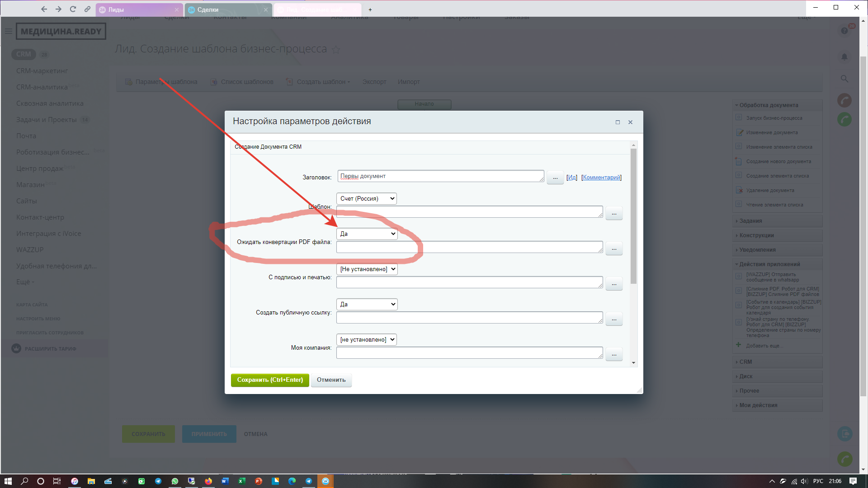Open the 'Создать публичную ссылку' dropdown
Viewport: 868px width, 488px height.
(x=367, y=304)
